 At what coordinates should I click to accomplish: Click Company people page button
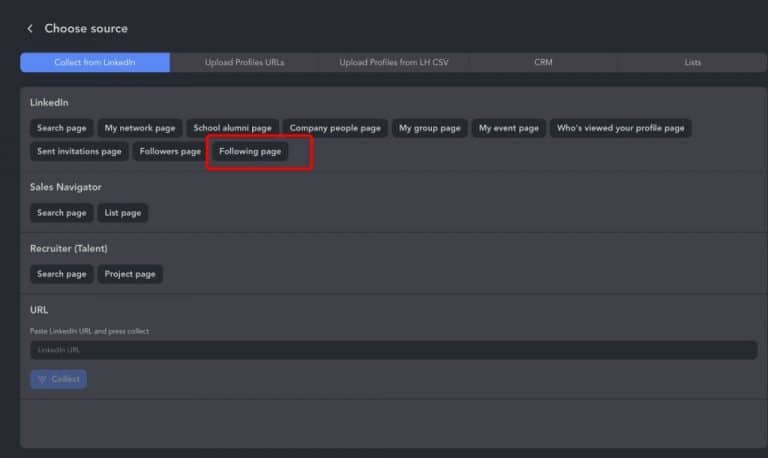335,128
